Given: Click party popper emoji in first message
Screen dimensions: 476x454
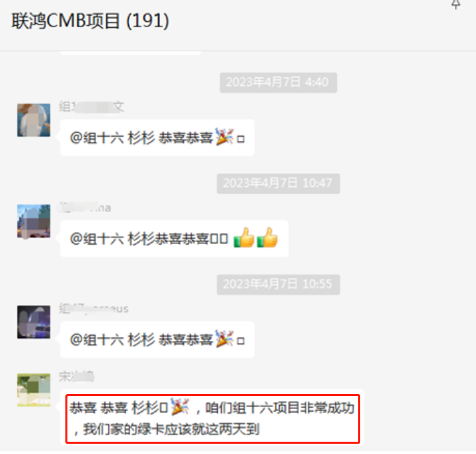Looking at the screenshot, I should [x=224, y=137].
